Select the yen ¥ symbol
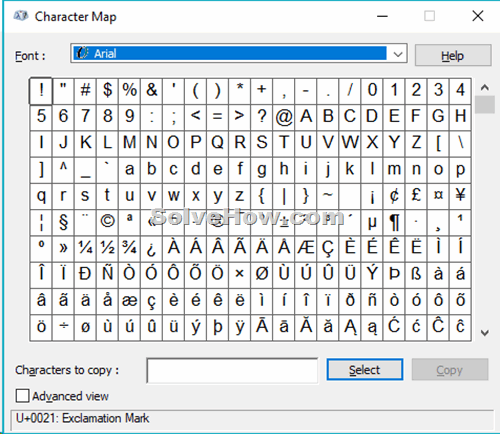500x434 pixels. pos(460,196)
